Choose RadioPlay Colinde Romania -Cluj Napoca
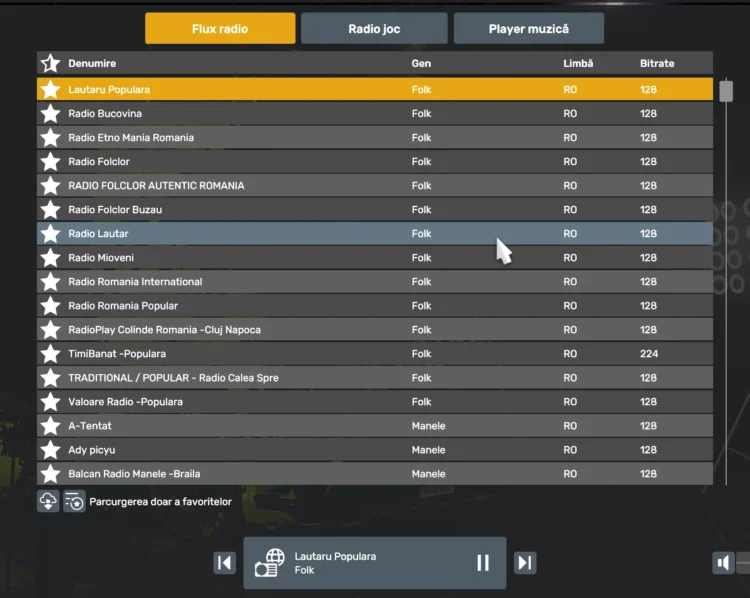Viewport: 750px width, 598px height. point(375,330)
